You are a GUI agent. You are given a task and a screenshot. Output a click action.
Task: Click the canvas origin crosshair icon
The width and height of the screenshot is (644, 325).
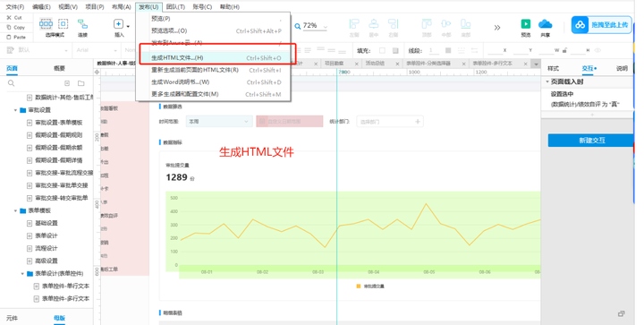pos(97,72)
